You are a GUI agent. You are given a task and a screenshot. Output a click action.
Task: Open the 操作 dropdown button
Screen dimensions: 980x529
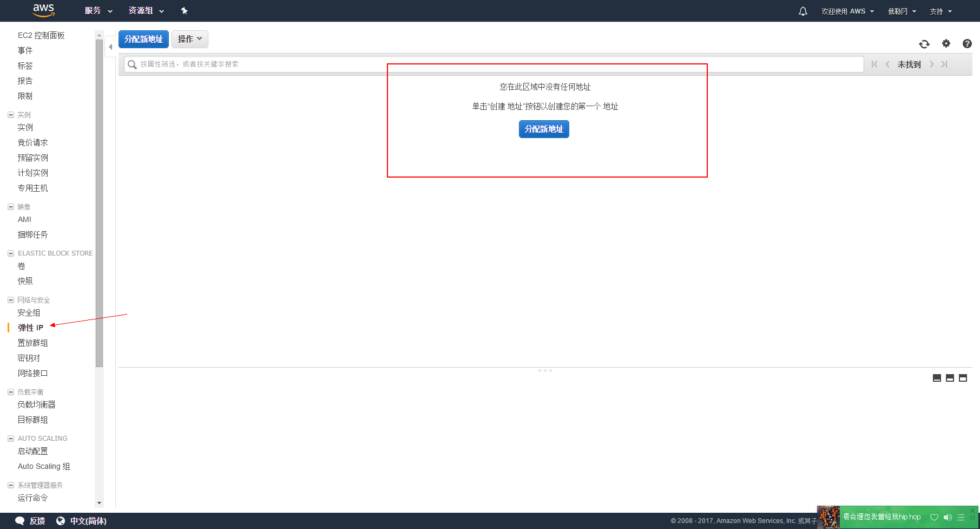[x=189, y=39]
